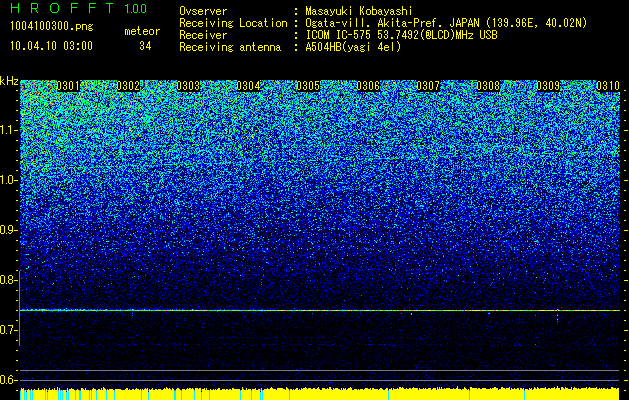Click the yellow signal level bar graph
629x400 pixels.
(320, 394)
